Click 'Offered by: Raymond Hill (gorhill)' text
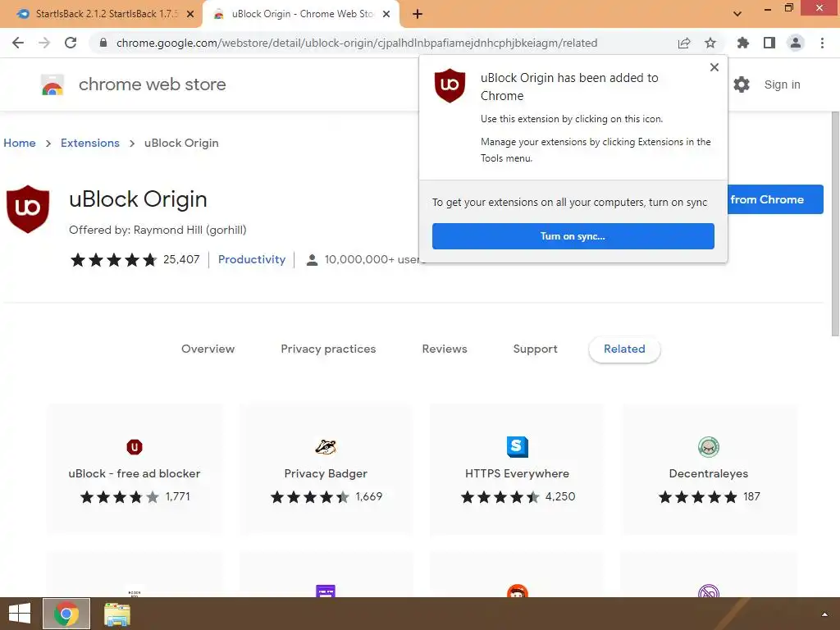This screenshot has width=840, height=630. tap(157, 230)
